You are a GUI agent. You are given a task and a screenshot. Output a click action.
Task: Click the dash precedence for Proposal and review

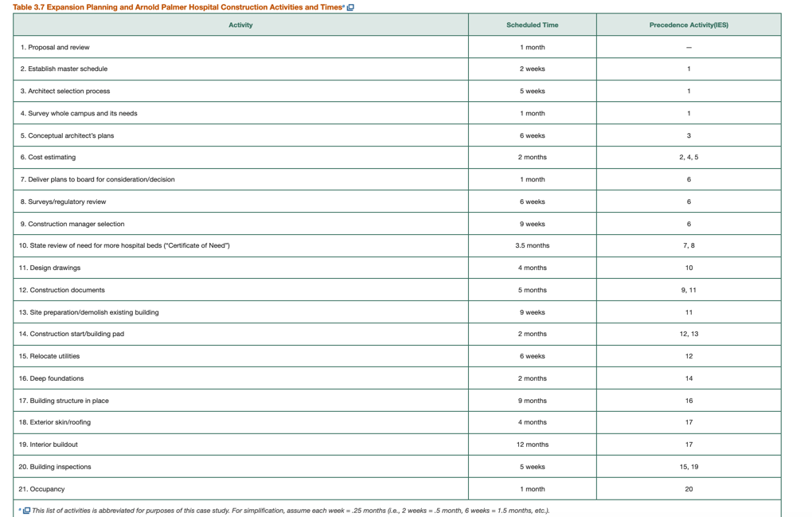point(689,47)
